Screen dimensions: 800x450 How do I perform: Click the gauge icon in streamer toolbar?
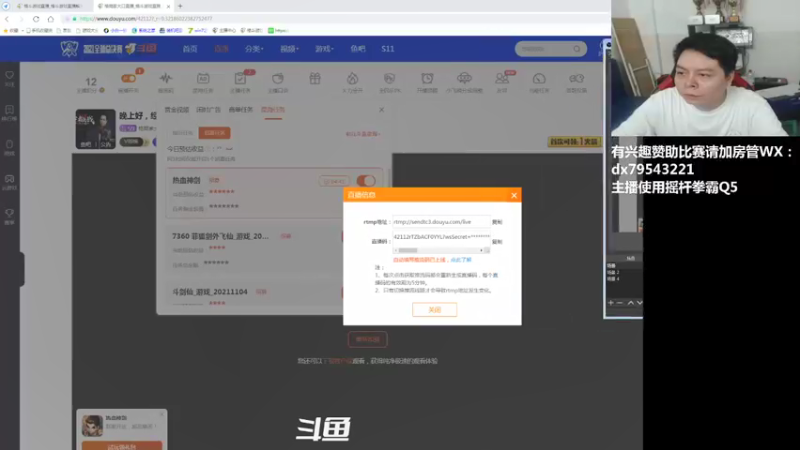click(539, 79)
